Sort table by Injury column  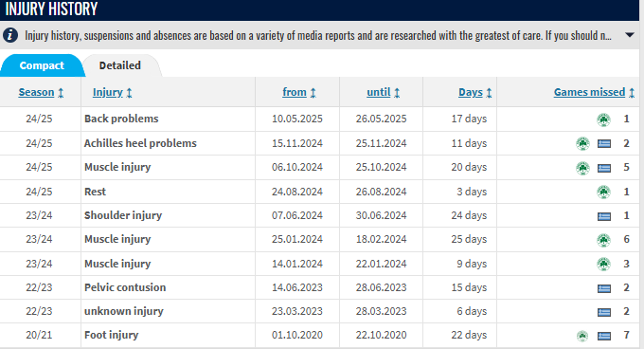click(x=112, y=92)
